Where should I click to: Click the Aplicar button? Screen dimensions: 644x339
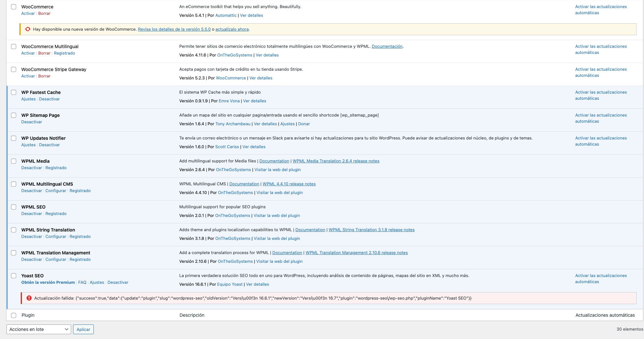83,329
